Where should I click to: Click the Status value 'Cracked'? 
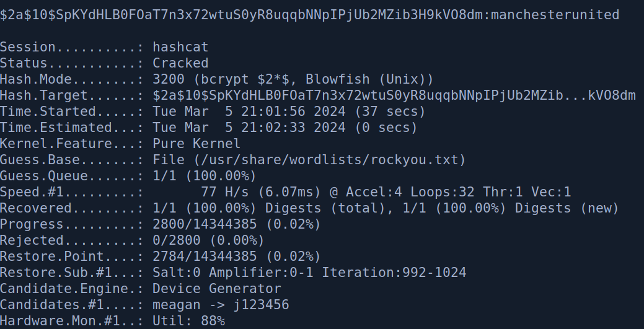point(180,63)
